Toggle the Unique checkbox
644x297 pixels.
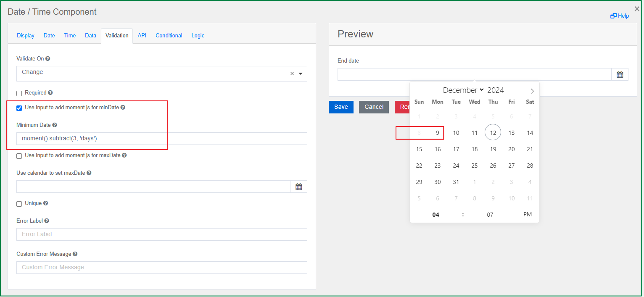pyautogui.click(x=19, y=204)
